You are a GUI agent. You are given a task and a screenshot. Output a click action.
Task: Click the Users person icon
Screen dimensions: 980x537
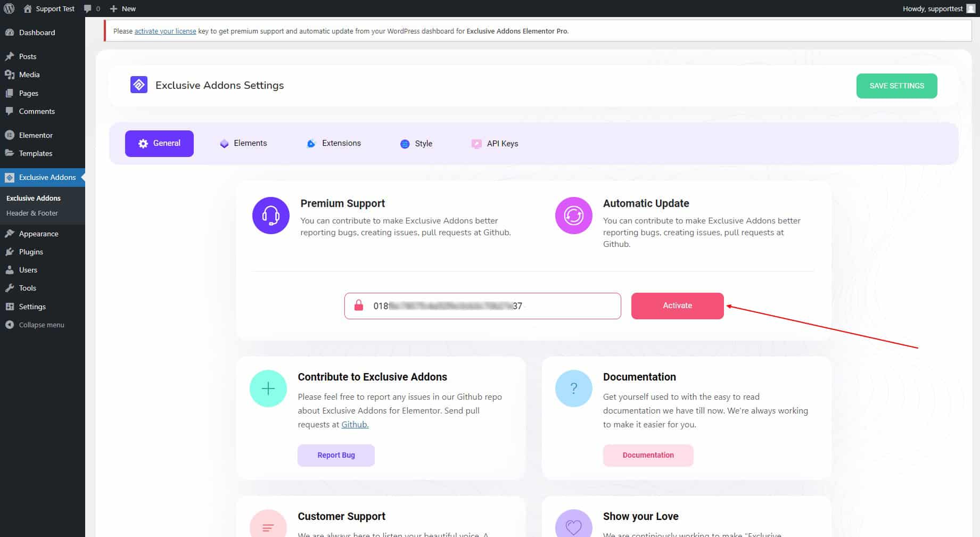click(x=10, y=270)
